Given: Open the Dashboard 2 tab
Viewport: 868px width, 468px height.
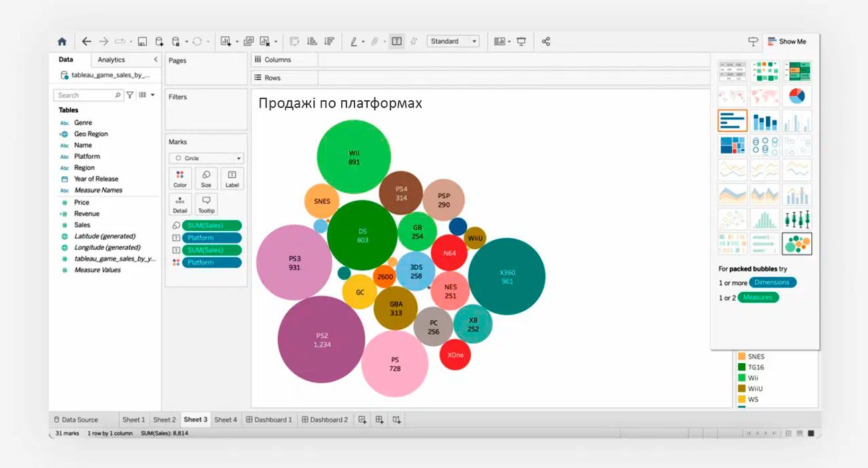Looking at the screenshot, I should click(325, 420).
